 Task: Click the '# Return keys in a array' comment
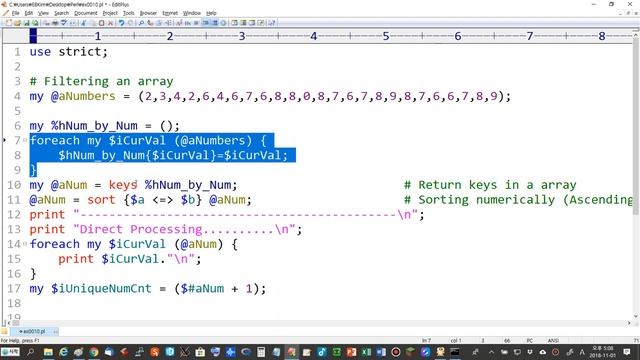pyautogui.click(x=490, y=185)
